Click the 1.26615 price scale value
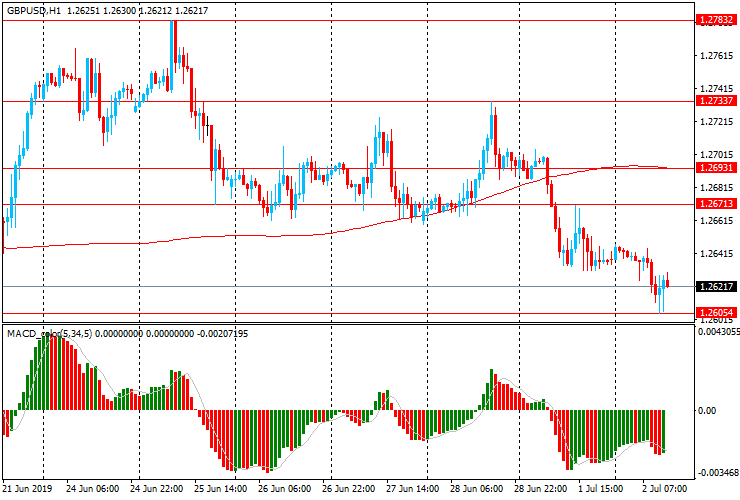The image size is (740, 500). [x=717, y=220]
